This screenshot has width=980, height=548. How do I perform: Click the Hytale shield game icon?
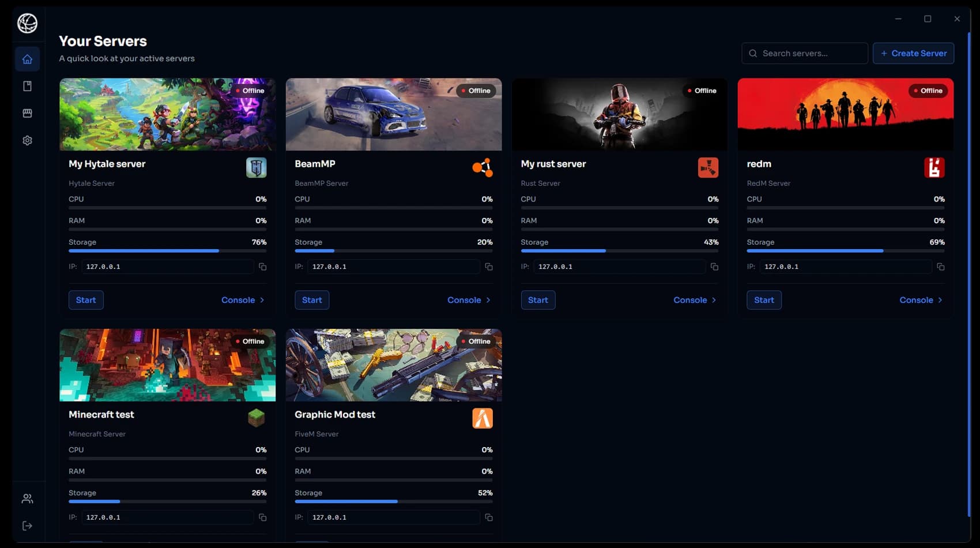(257, 168)
